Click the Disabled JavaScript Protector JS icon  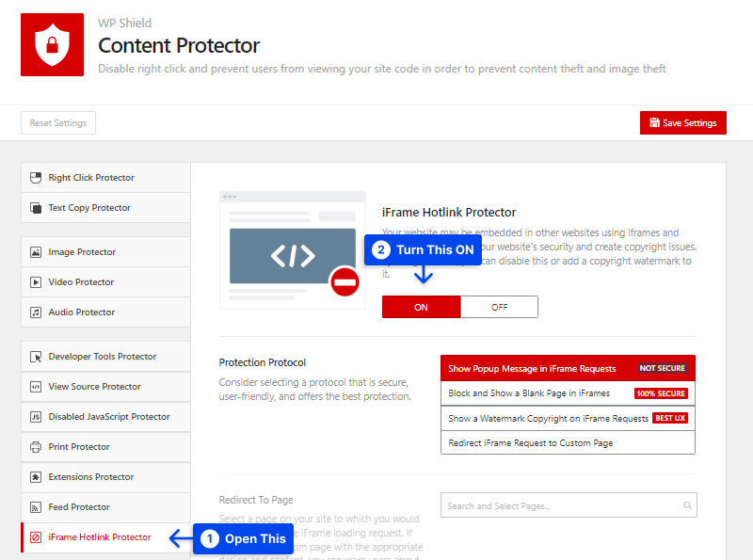pyautogui.click(x=36, y=417)
